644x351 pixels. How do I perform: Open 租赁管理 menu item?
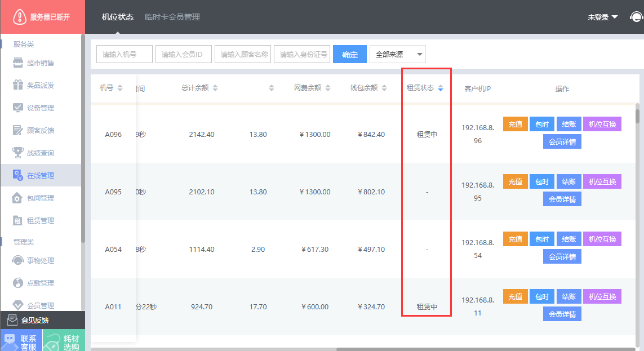(x=41, y=220)
